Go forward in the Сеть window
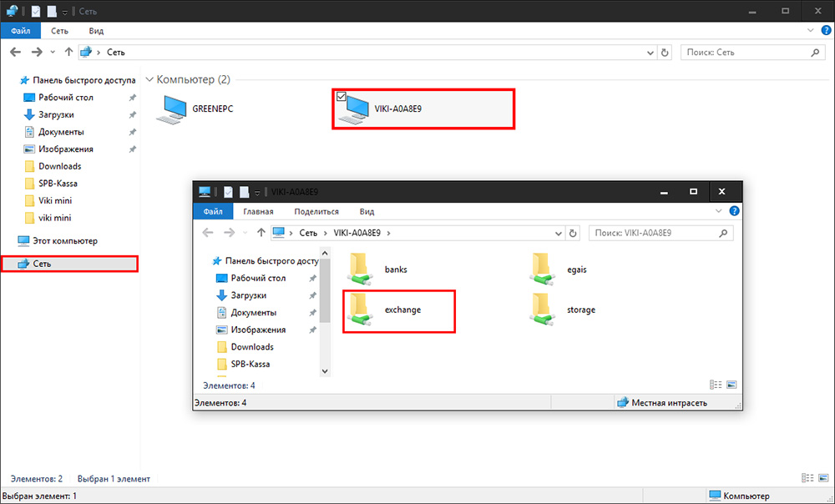 point(37,53)
